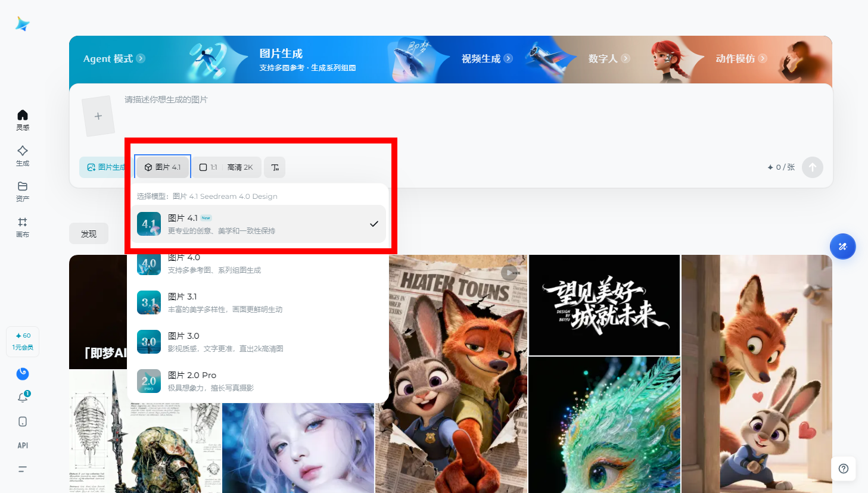Click the upward arrow send button

[x=812, y=167]
